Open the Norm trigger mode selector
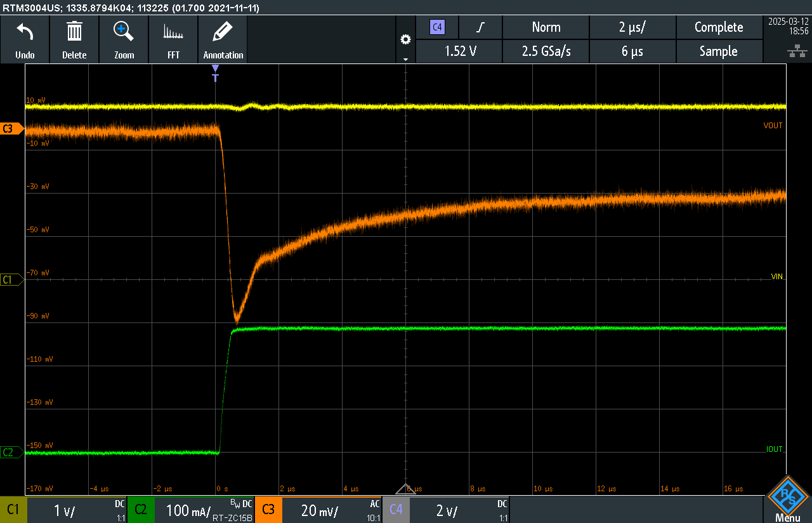The image size is (812, 523). (x=546, y=27)
